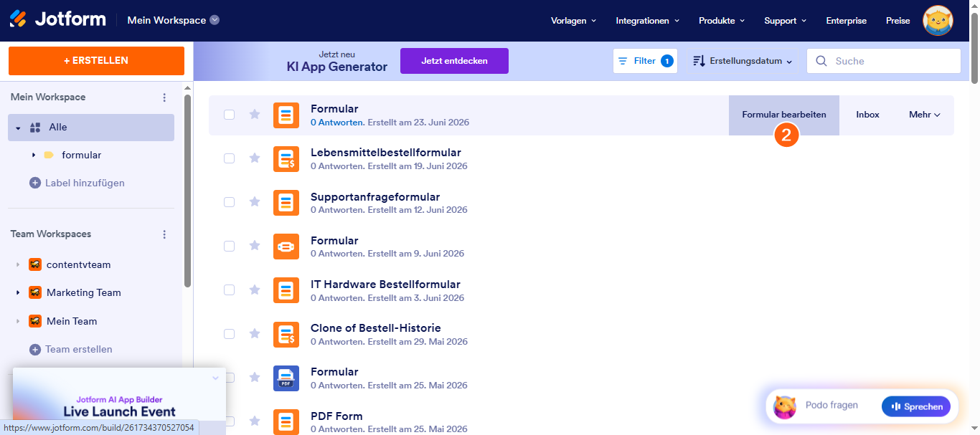The image size is (980, 435).
Task: Open the user avatar profile menu
Action: click(938, 21)
